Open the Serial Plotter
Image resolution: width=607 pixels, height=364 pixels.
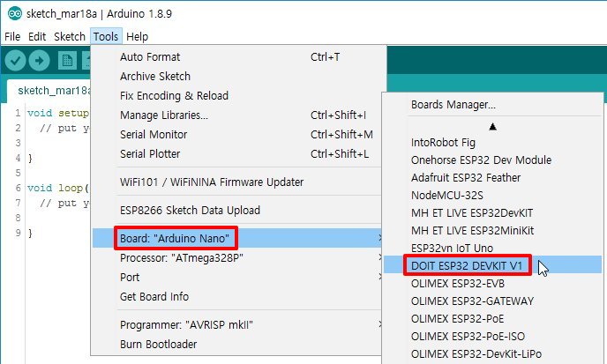[x=238, y=154]
